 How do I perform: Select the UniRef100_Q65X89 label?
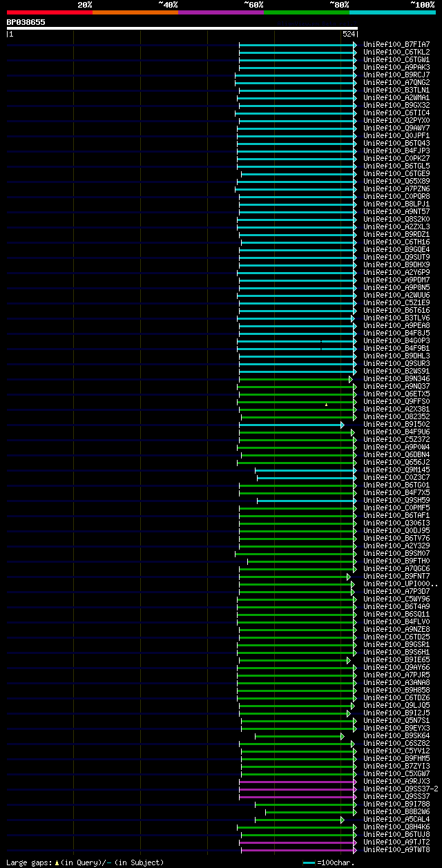[x=396, y=181]
